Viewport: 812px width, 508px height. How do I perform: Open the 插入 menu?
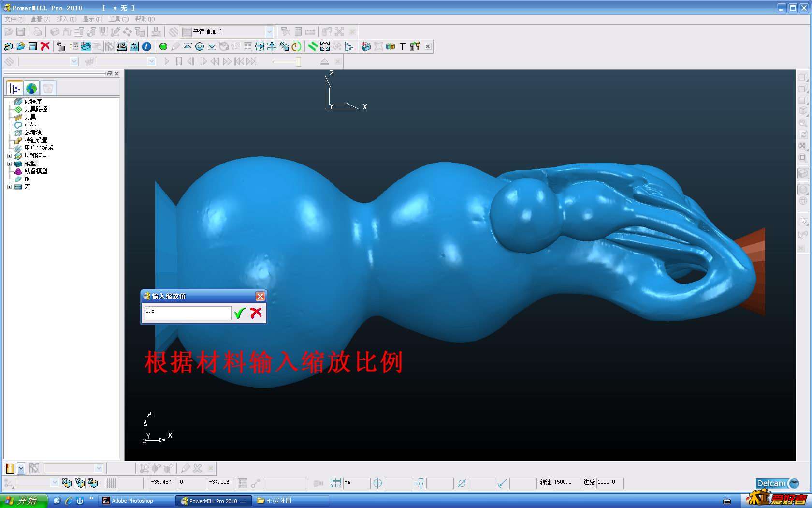tap(66, 19)
